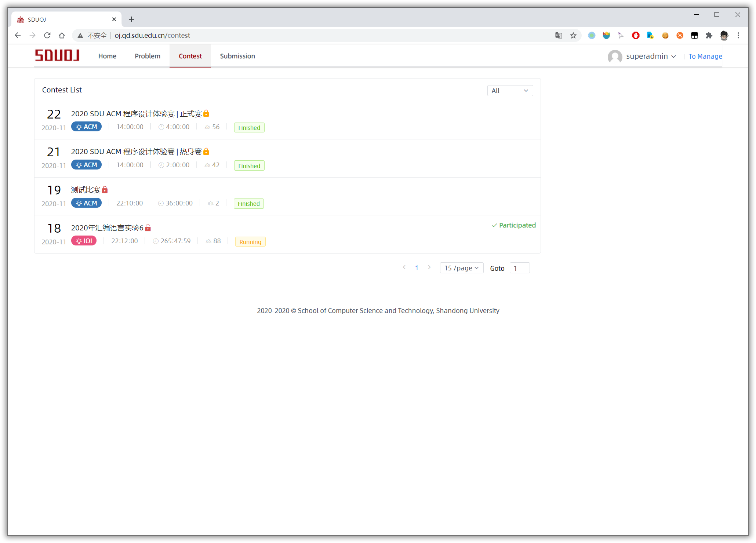Click the browser home button
This screenshot has width=756, height=543.
tap(62, 36)
